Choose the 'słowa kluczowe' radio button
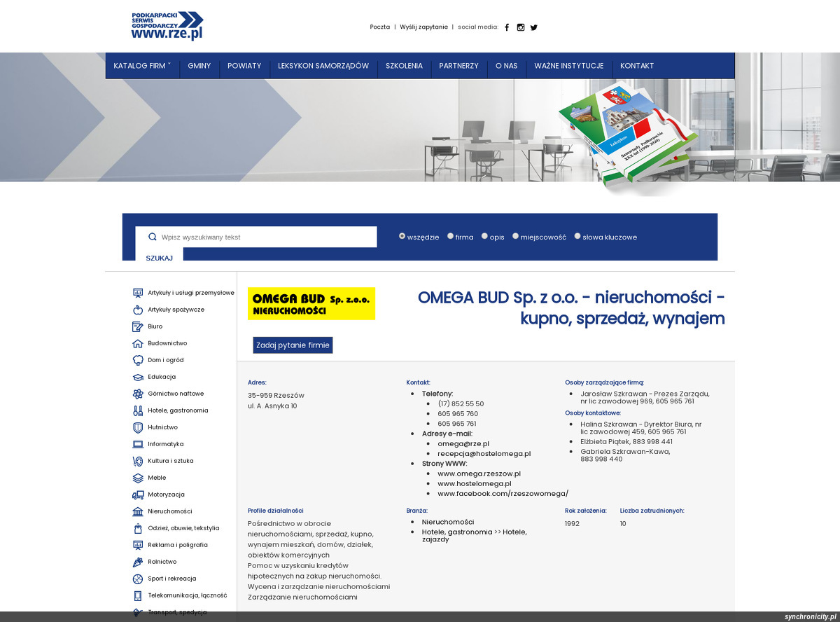This screenshot has width=840, height=622. point(577,236)
